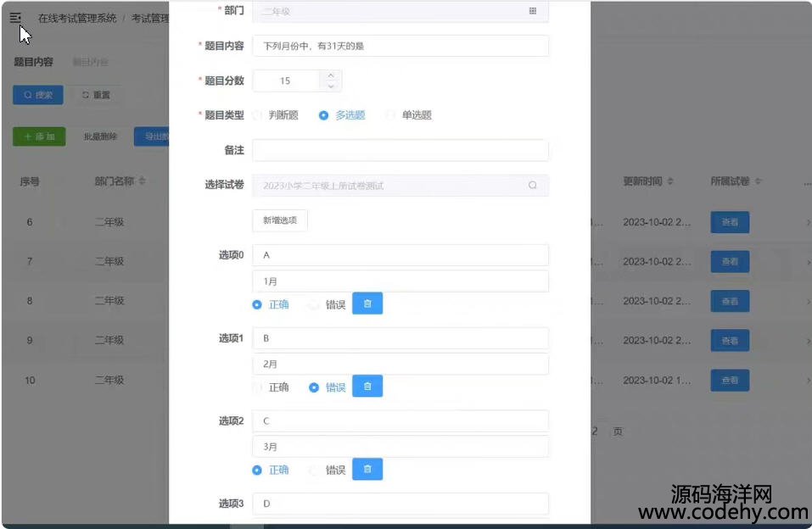
Task: Click search icon in exam paper selector
Action: point(532,186)
